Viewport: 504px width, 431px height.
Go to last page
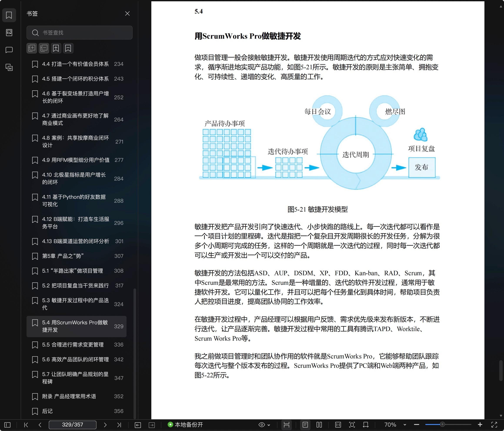(119, 425)
